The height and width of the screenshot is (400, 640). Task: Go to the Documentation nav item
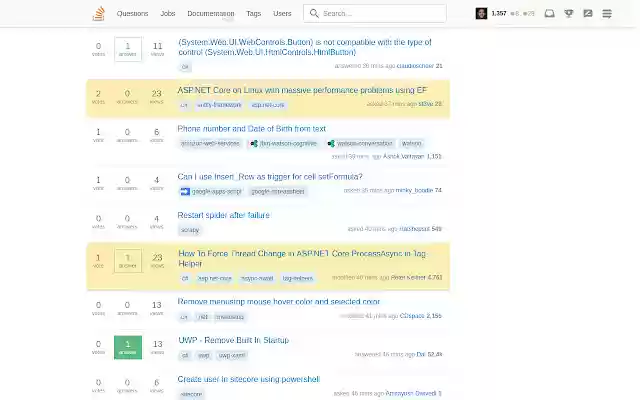211,13
